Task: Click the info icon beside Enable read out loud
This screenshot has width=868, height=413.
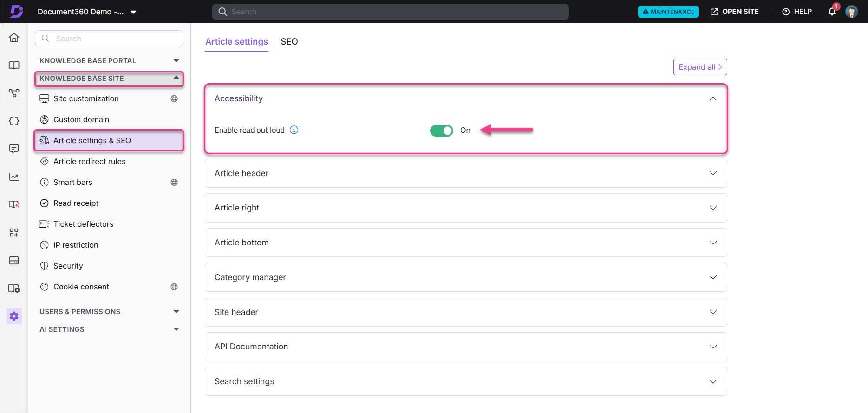Action: click(x=294, y=130)
